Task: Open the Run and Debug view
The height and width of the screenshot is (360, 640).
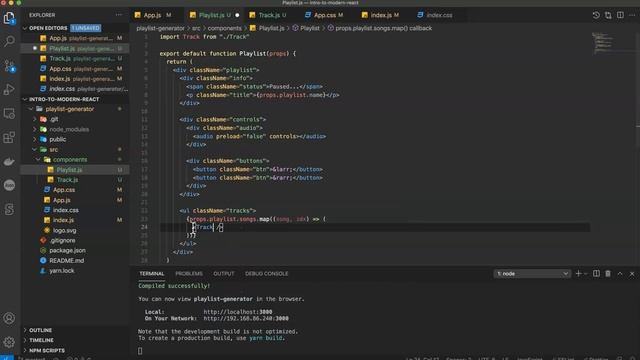Action: coord(9,89)
